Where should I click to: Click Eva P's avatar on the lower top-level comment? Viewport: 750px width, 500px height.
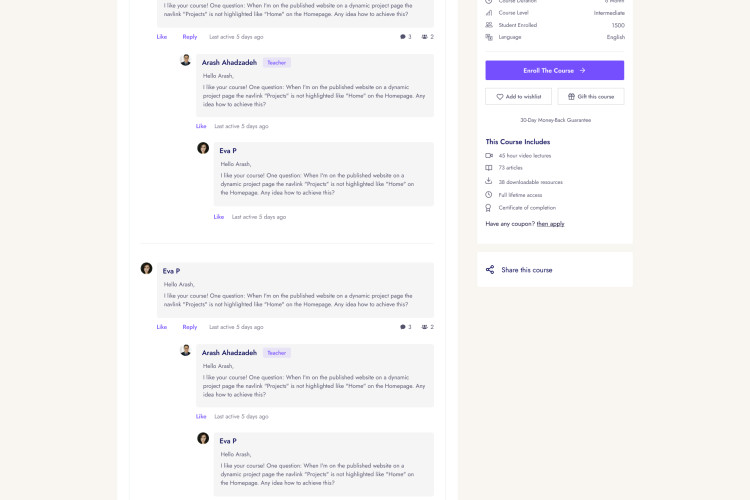146,269
